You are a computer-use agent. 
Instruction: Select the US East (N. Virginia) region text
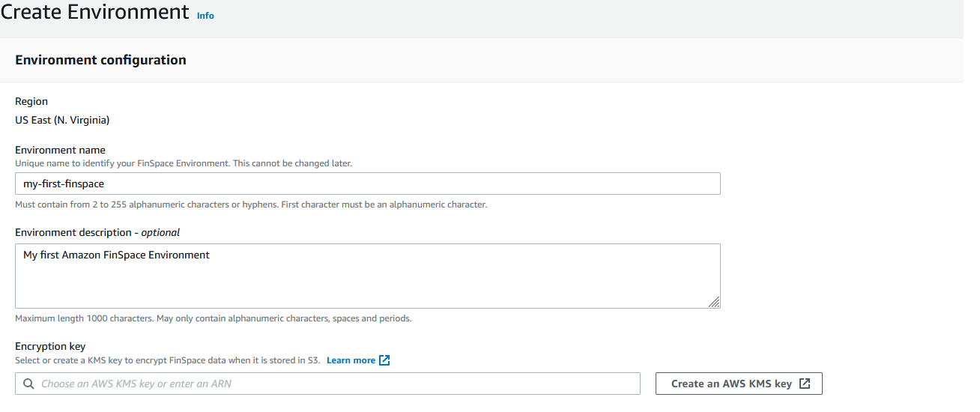pos(62,120)
